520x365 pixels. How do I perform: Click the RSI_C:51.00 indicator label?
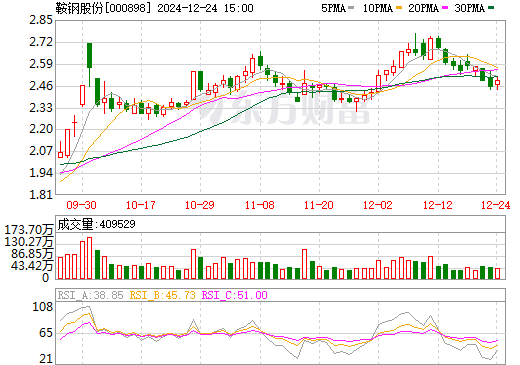tap(235, 295)
